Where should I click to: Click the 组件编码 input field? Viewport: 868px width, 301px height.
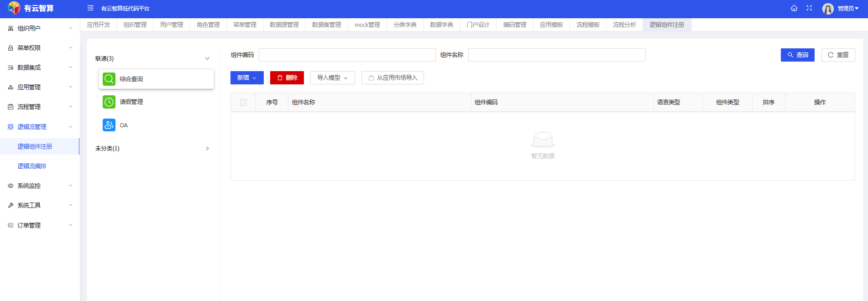[x=347, y=55]
